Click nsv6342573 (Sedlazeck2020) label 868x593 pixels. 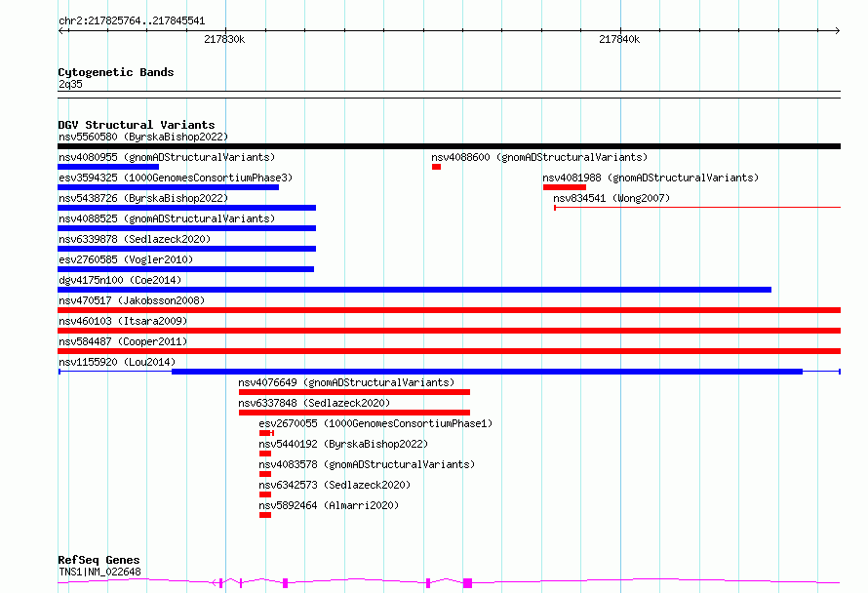tap(335, 485)
